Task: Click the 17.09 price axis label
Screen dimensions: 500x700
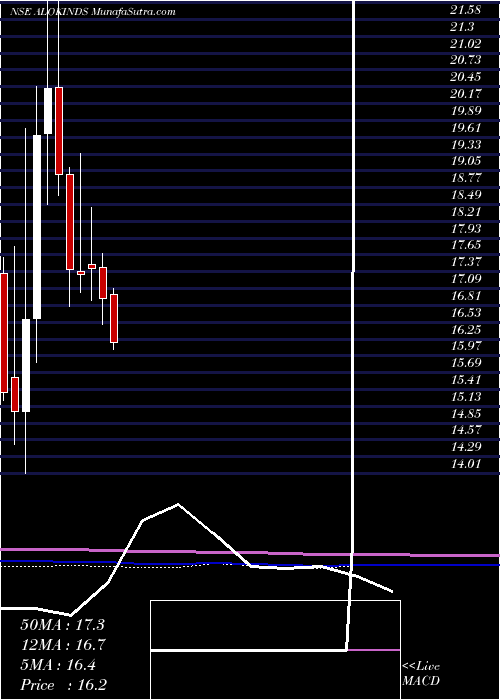Action: point(465,279)
